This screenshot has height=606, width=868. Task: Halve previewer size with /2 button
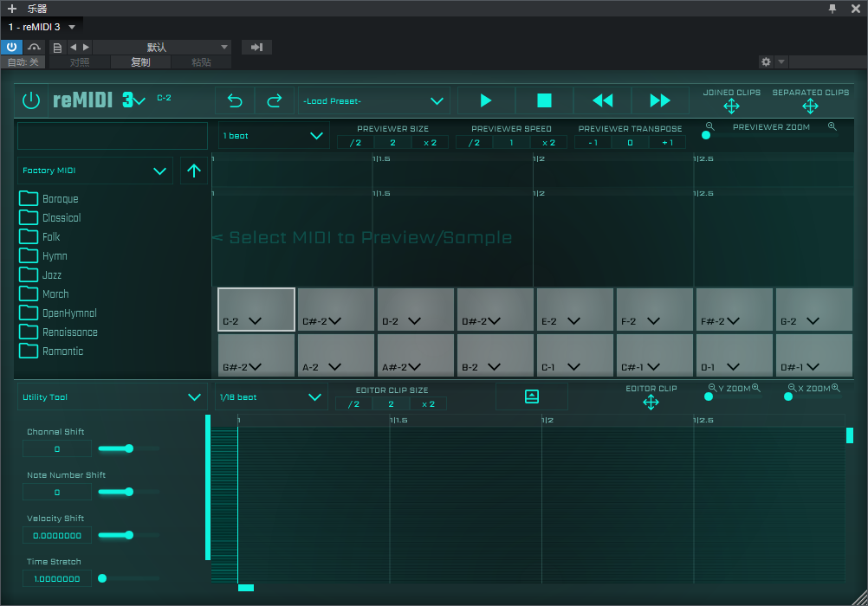pos(355,142)
